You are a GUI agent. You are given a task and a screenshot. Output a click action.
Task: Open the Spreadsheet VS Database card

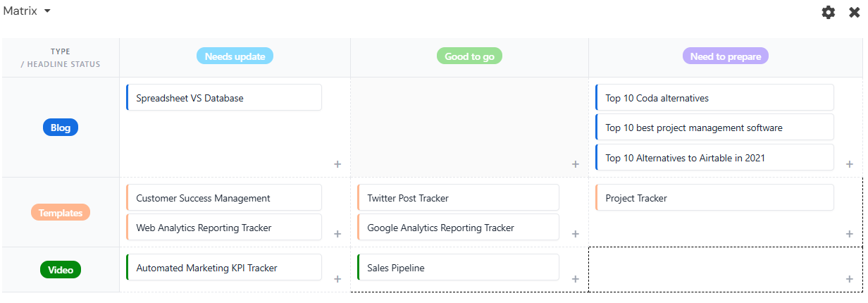coord(224,98)
